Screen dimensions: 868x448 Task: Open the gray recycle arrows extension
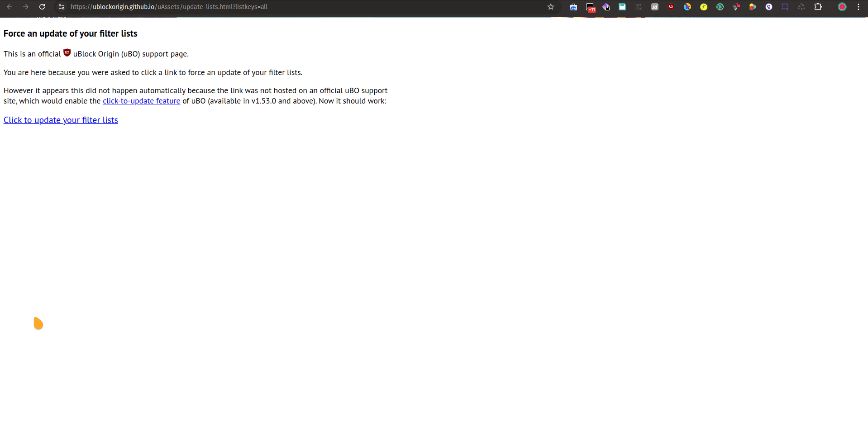point(801,7)
